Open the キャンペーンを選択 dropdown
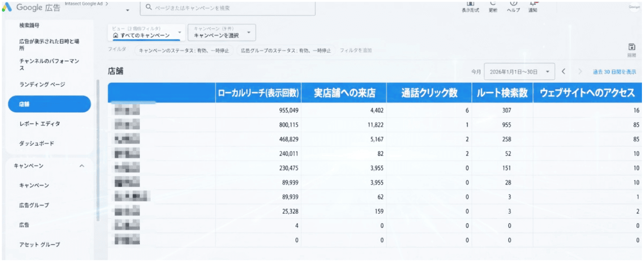 coord(221,33)
